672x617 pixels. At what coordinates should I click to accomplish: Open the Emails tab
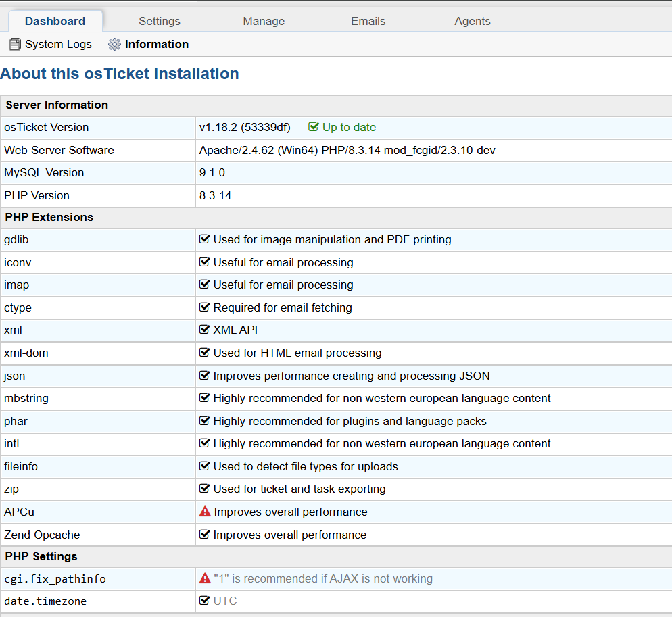pos(368,21)
